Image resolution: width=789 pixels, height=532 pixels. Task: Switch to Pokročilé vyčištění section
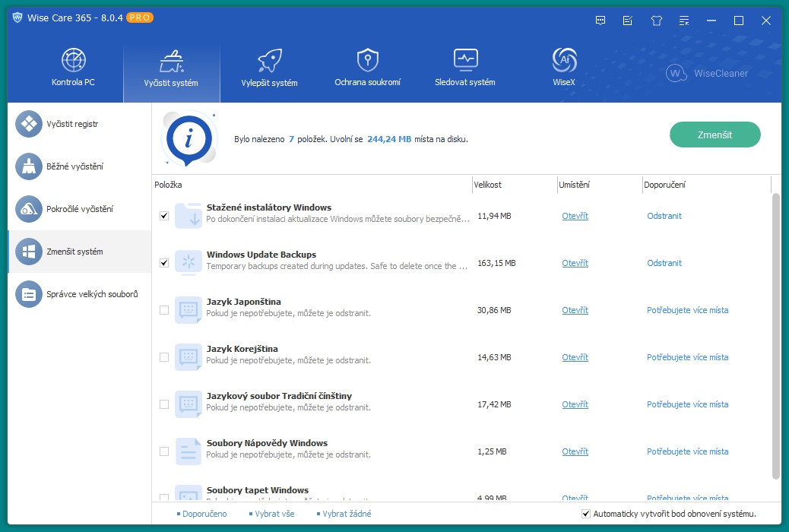[x=80, y=209]
